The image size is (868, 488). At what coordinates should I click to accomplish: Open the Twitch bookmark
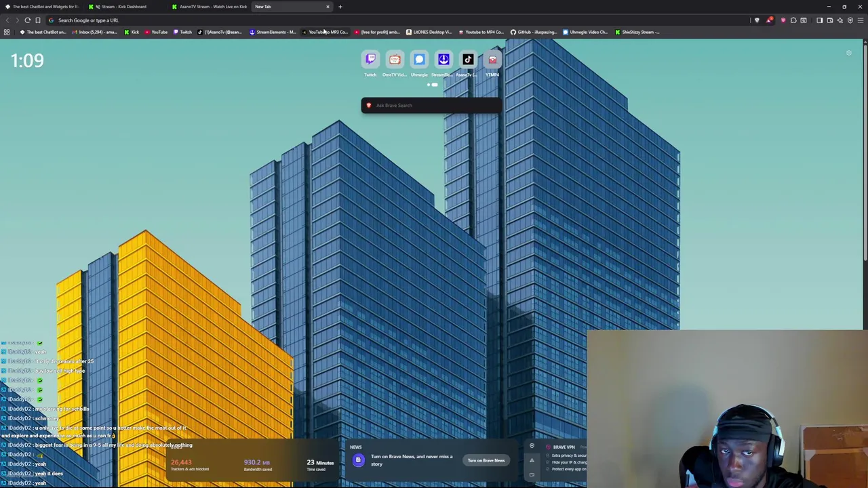tap(182, 32)
